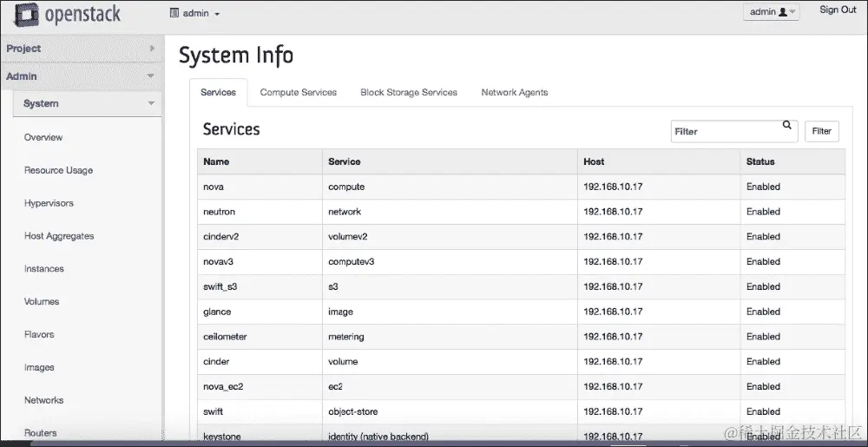Focus the Filter input field
This screenshot has height=447, width=868.
(734, 131)
